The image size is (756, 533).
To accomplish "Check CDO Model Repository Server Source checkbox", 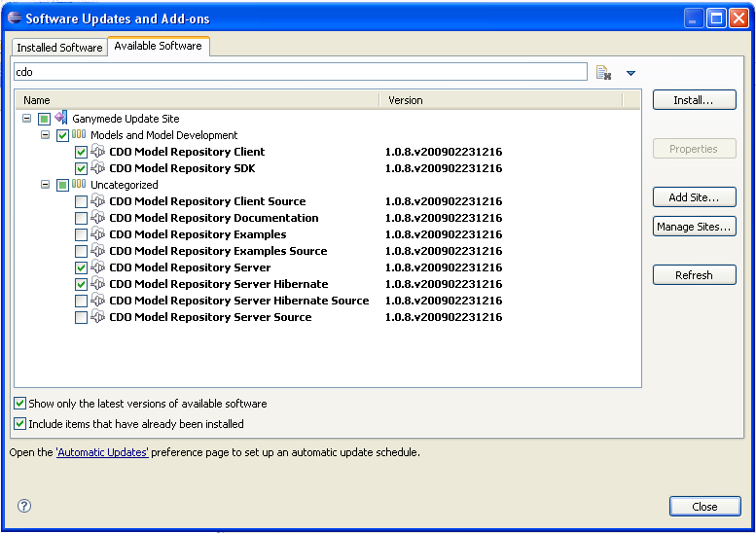I will (81, 318).
